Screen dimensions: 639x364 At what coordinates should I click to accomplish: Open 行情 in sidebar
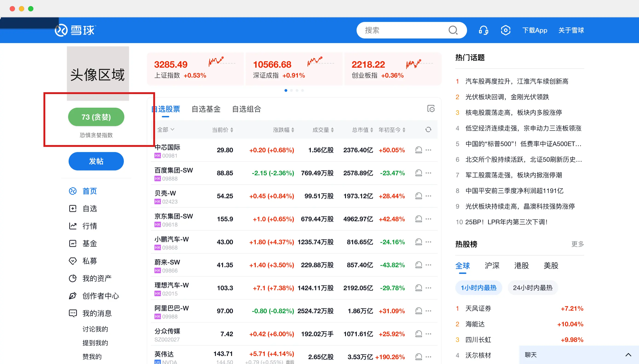(83, 226)
